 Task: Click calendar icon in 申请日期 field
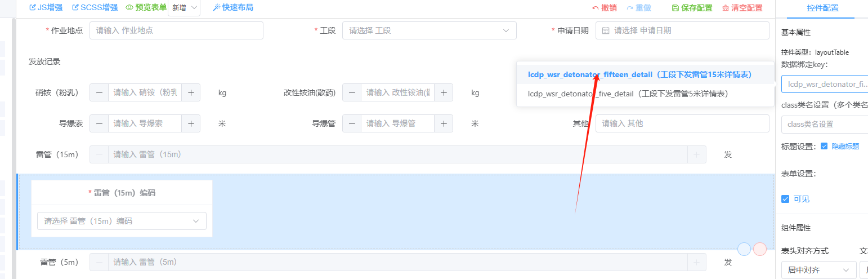606,30
